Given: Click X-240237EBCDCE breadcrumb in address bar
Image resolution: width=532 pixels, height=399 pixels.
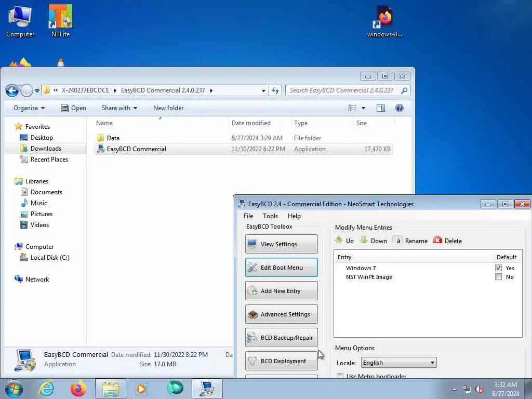Looking at the screenshot, I should [x=86, y=90].
